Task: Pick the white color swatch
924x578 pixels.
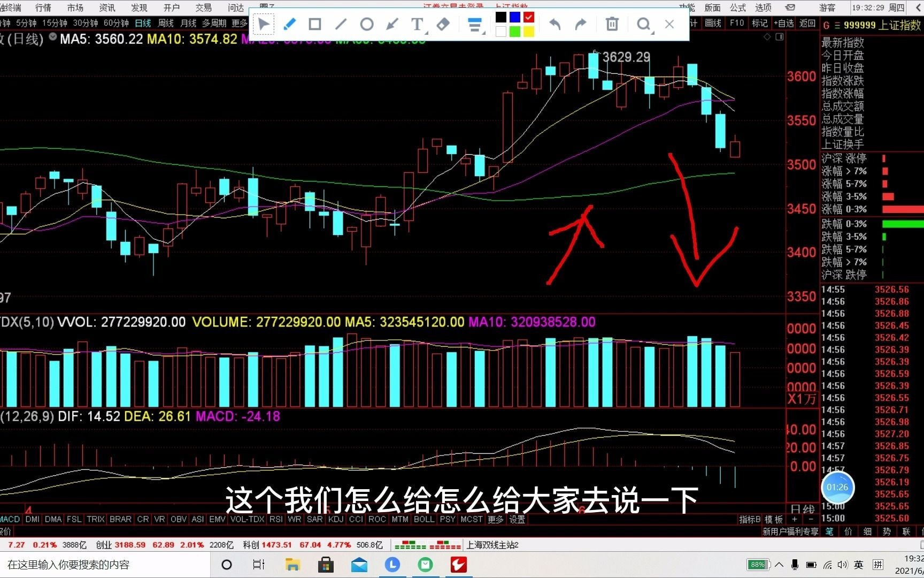Action: click(x=501, y=32)
